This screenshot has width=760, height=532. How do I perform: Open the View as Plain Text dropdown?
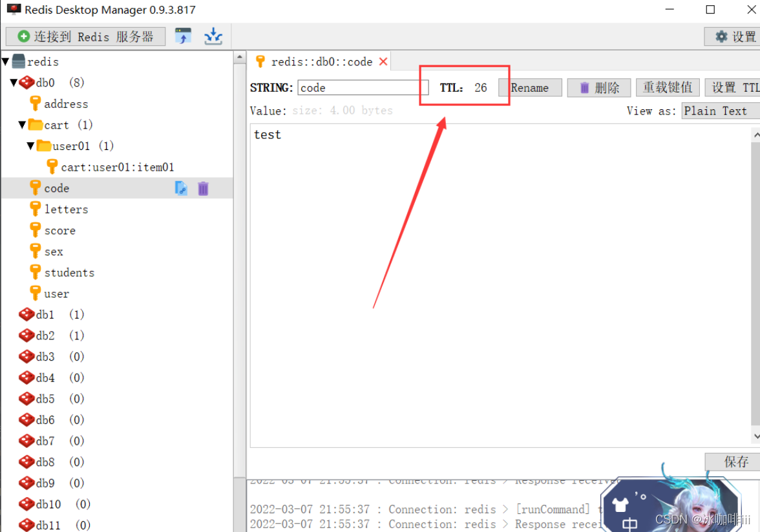pyautogui.click(x=721, y=111)
